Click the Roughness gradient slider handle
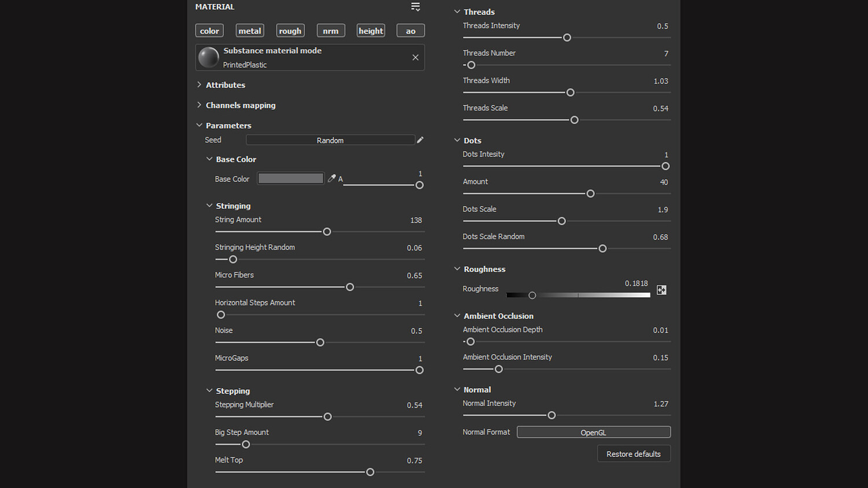868x488 pixels. [x=532, y=295]
